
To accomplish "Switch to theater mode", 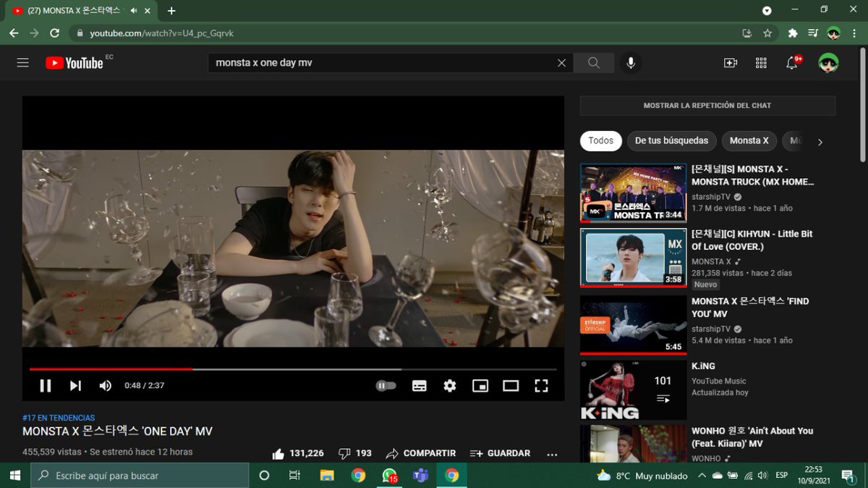I will tap(511, 386).
